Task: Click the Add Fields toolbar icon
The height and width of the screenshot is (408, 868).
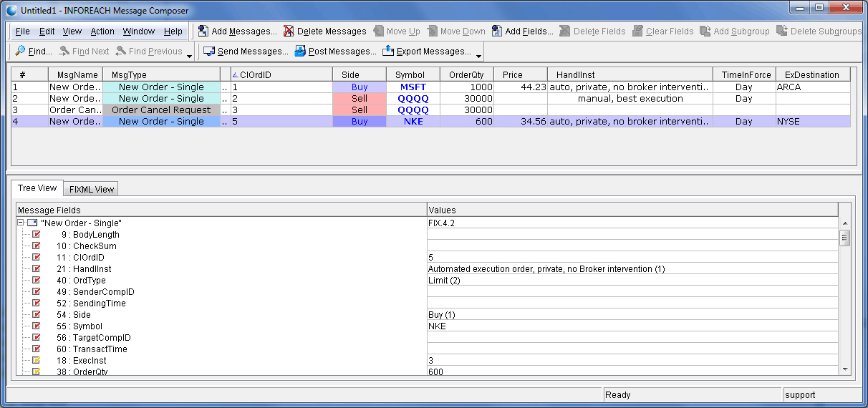Action: (x=497, y=31)
